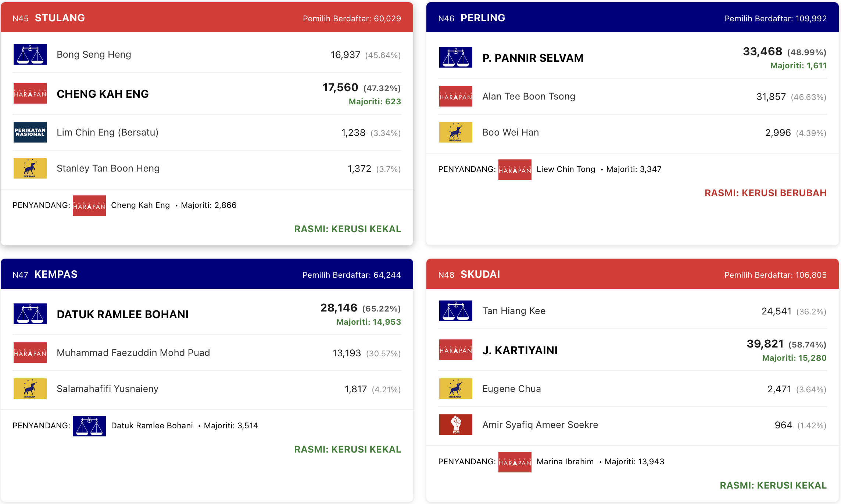The width and height of the screenshot is (841, 504).
Task: Click BN logo next to incumbent Datuk Ramlee Bohani
Action: pyautogui.click(x=89, y=426)
